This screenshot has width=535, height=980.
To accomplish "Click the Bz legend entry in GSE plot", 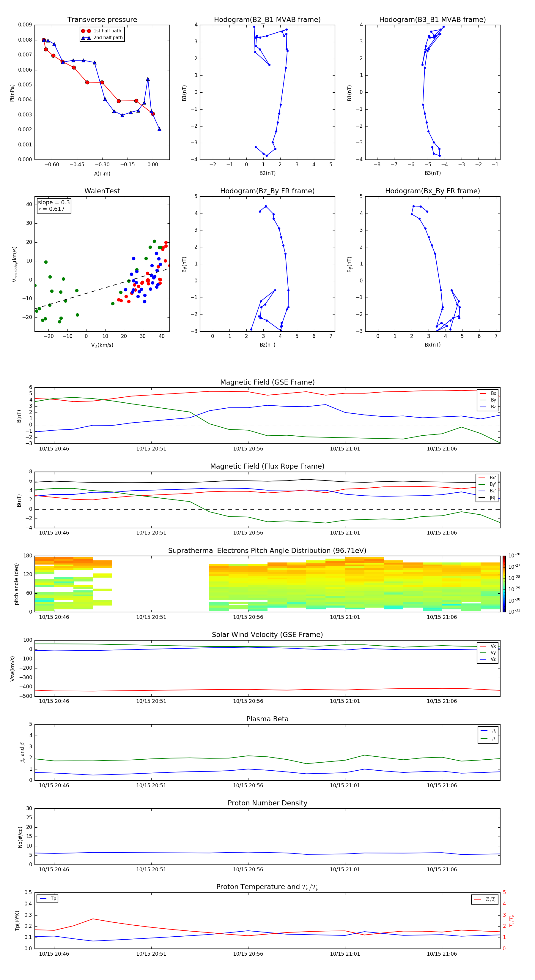I will pos(488,407).
